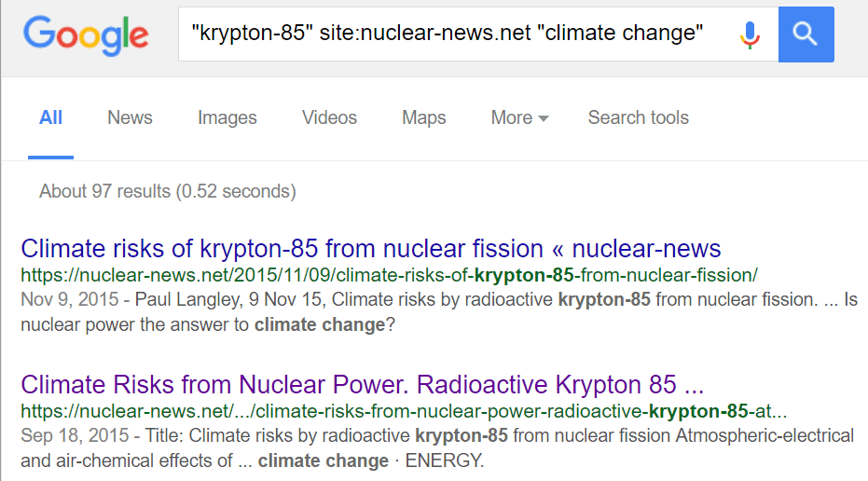868x481 pixels.
Task: Switch to the News tab
Action: tap(130, 117)
